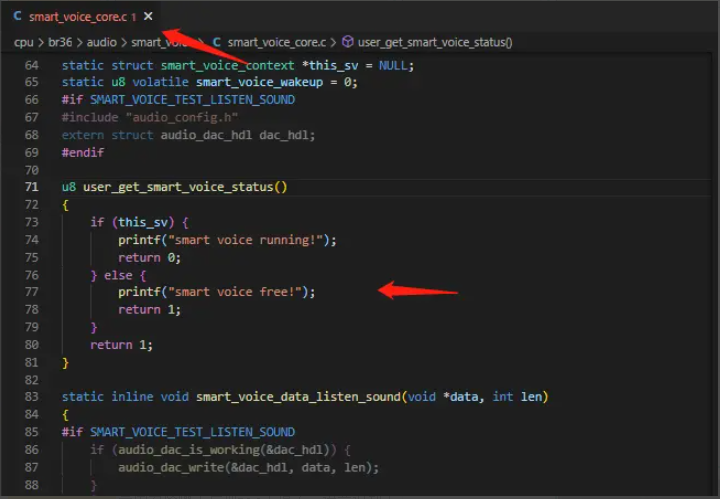Image resolution: width=720 pixels, height=499 pixels.
Task: Click audio_dac_hdl dac_hdl declaration on line 68
Action: (x=237, y=135)
